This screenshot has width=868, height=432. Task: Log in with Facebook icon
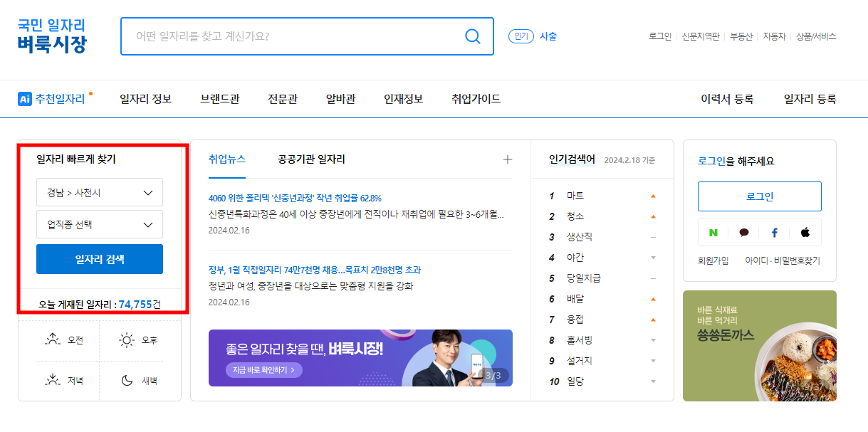775,232
